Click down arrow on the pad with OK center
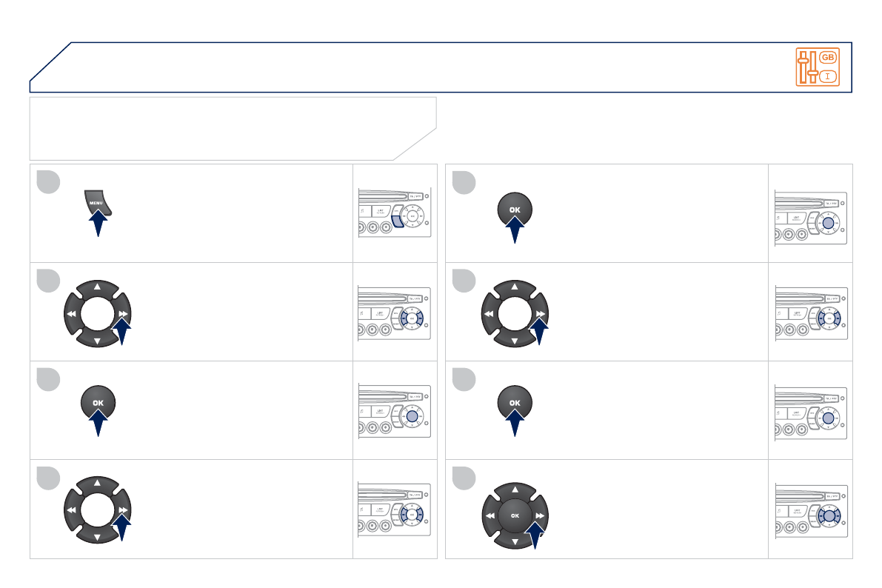 pyautogui.click(x=514, y=542)
